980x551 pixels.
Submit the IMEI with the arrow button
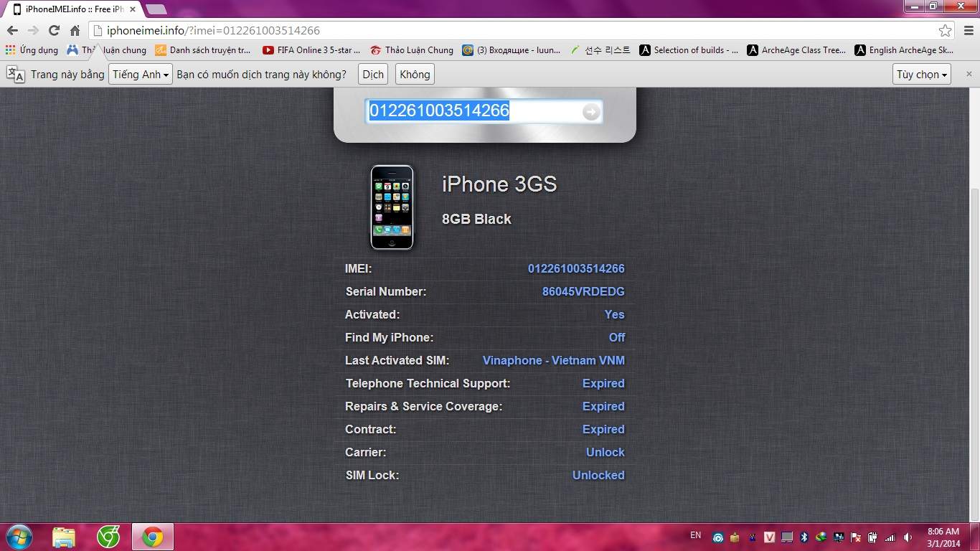590,111
